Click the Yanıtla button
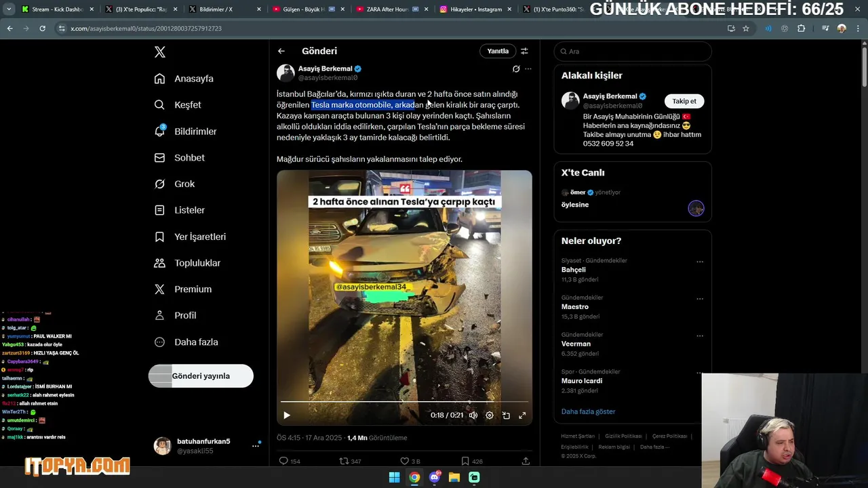The width and height of the screenshot is (868, 488). 498,51
